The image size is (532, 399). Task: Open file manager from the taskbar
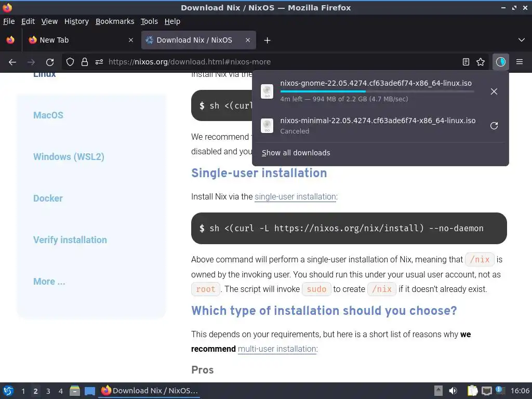75,391
